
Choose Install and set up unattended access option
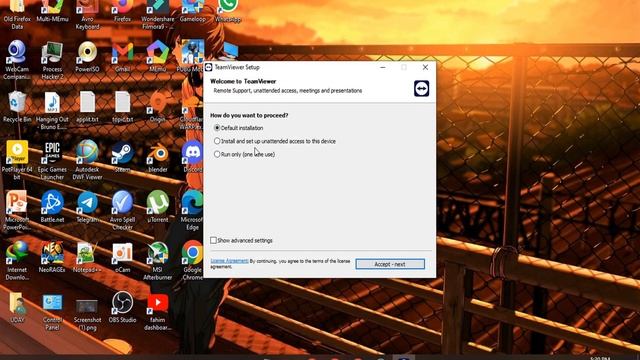coord(217,141)
